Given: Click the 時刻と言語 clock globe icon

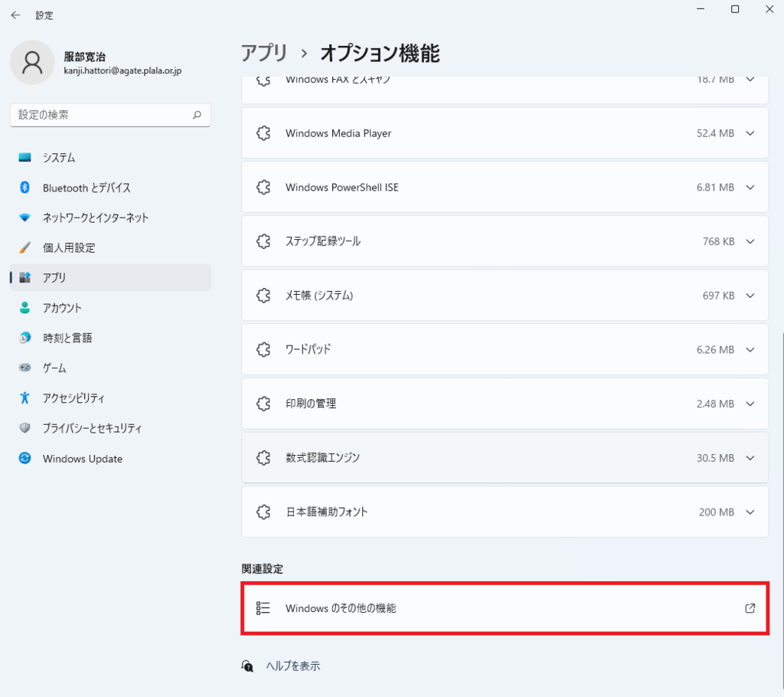Looking at the screenshot, I should tap(24, 338).
